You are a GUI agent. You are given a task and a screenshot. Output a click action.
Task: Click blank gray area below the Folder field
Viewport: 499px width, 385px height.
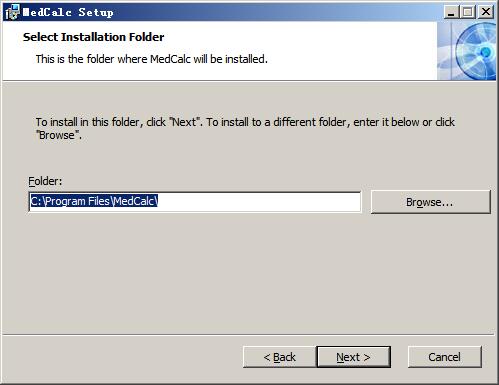[248, 273]
